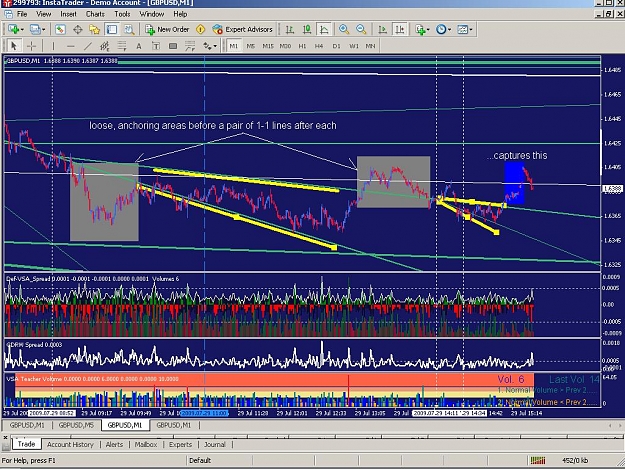Toggle the Terminal window button
This screenshot has width=625, height=469.
click(112, 29)
